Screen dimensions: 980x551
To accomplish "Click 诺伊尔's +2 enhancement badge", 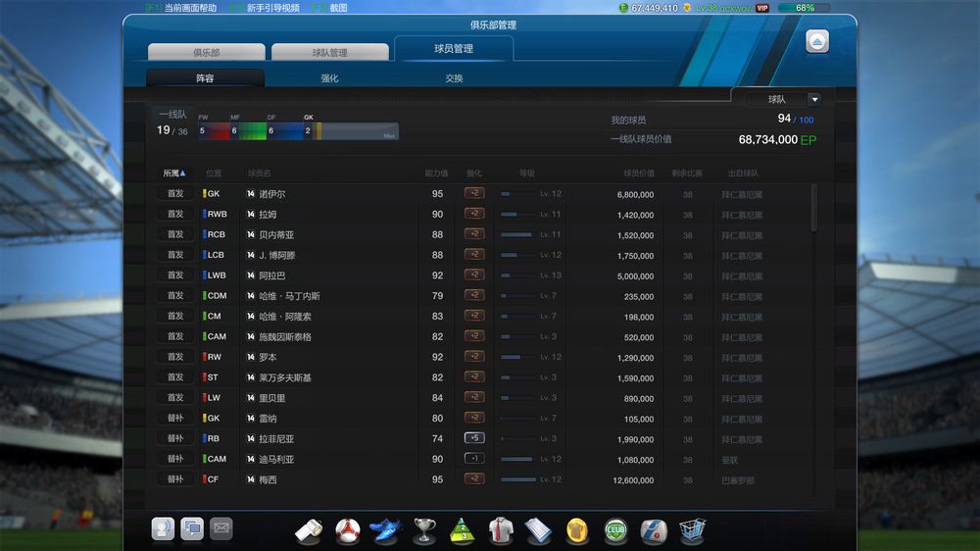I will pyautogui.click(x=474, y=194).
